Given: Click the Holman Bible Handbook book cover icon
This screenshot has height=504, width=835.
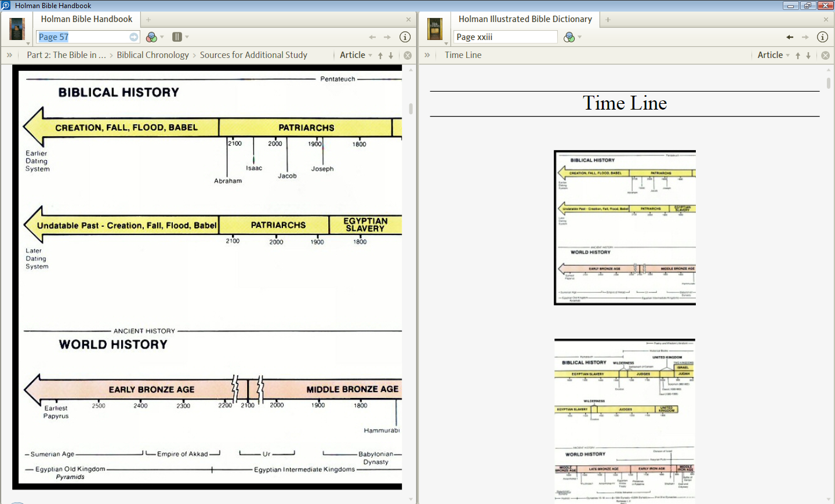Looking at the screenshot, I should coord(17,29).
